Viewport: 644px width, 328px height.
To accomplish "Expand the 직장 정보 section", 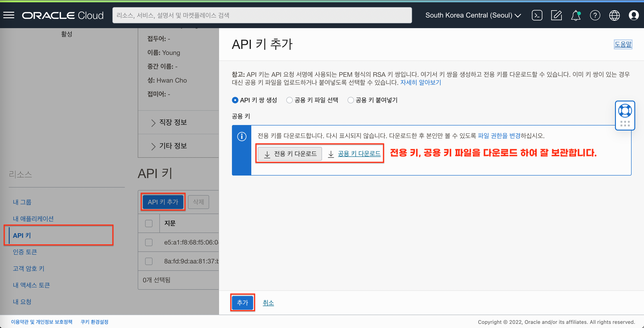I will tap(170, 122).
